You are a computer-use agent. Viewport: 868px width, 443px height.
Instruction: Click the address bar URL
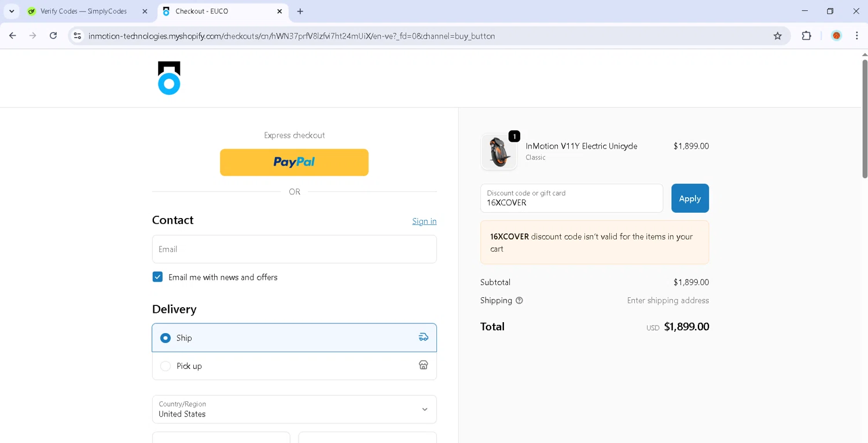tap(292, 36)
